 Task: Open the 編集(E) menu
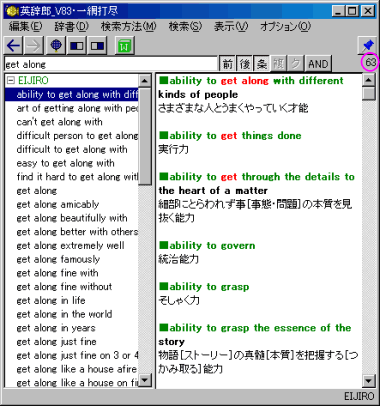(26, 26)
